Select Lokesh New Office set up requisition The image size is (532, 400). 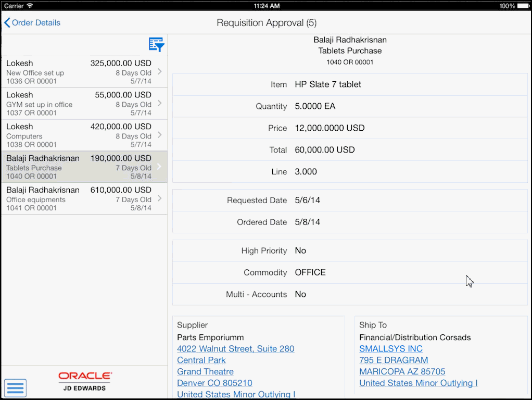click(84, 72)
